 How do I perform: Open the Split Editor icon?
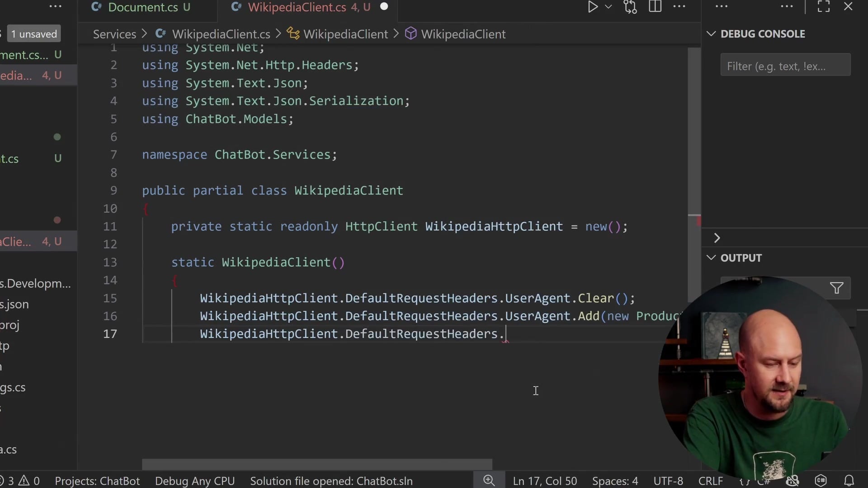655,6
